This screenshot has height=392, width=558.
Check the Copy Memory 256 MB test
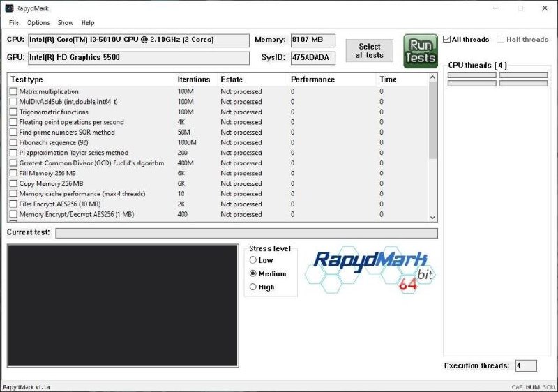click(x=13, y=183)
